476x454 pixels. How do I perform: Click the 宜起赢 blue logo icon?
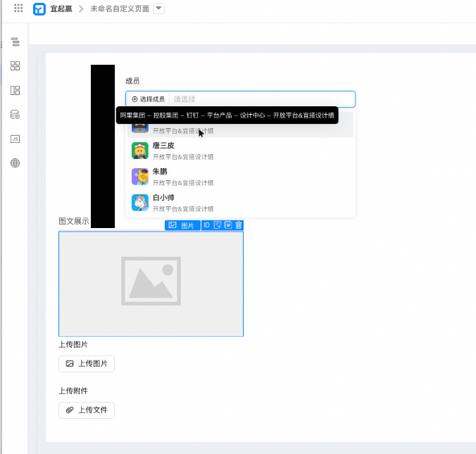(39, 9)
